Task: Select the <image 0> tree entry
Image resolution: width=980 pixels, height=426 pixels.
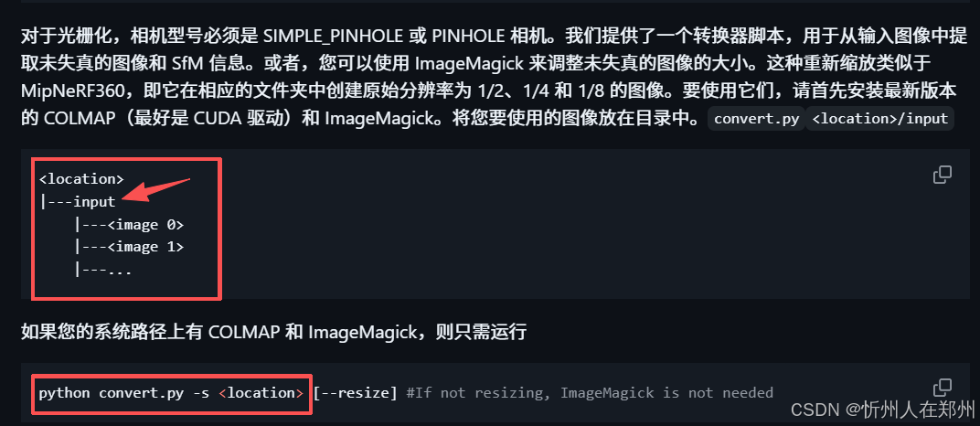Action: [x=129, y=225]
